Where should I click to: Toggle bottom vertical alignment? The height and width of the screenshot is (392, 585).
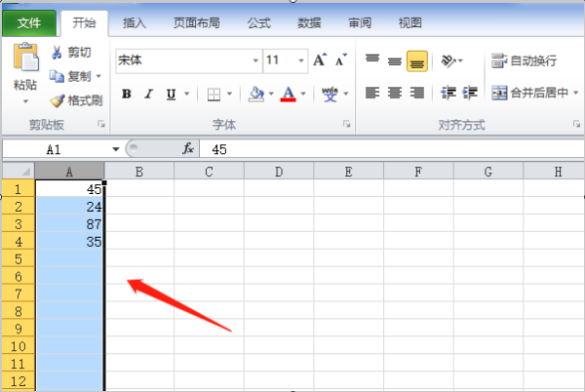tap(417, 61)
